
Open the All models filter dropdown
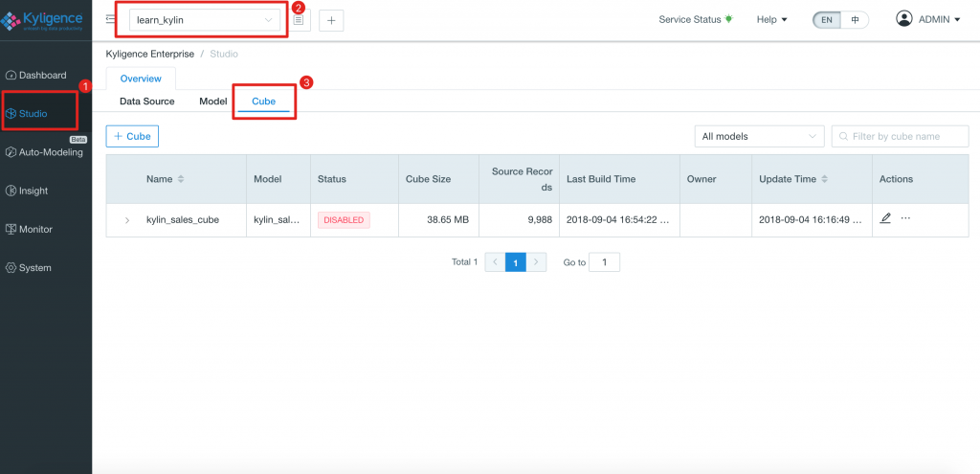click(x=759, y=136)
